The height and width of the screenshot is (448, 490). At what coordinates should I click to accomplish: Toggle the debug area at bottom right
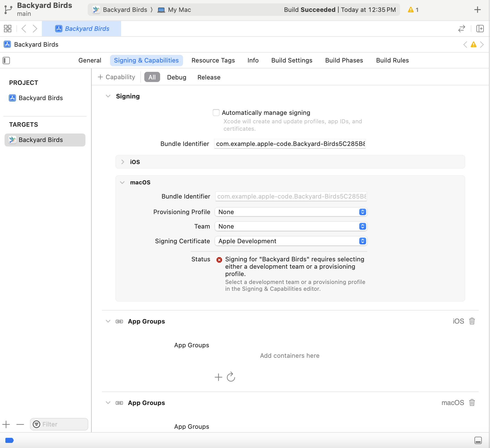click(478, 440)
